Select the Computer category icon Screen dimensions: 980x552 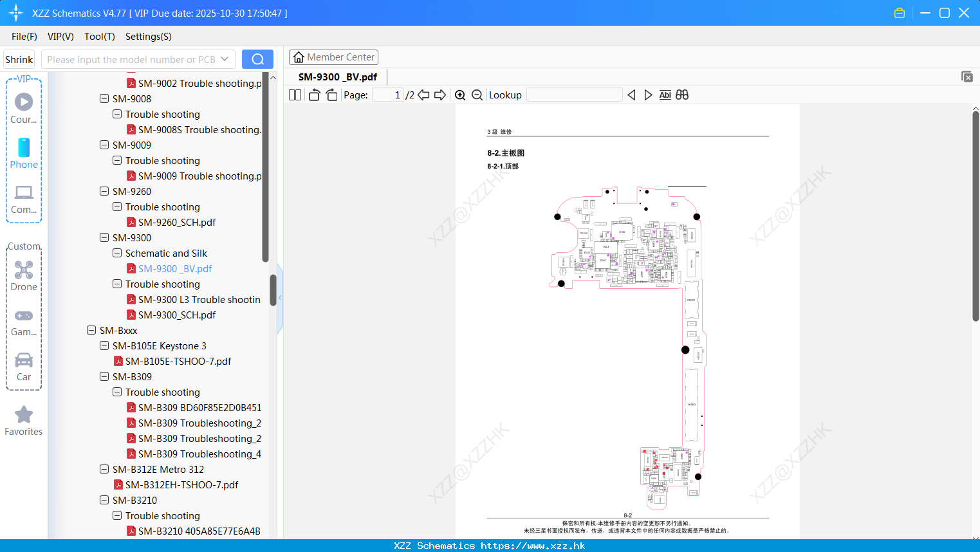[x=24, y=192]
